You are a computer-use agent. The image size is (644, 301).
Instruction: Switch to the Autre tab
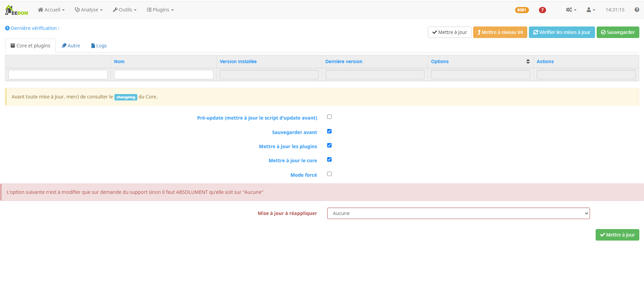click(71, 46)
